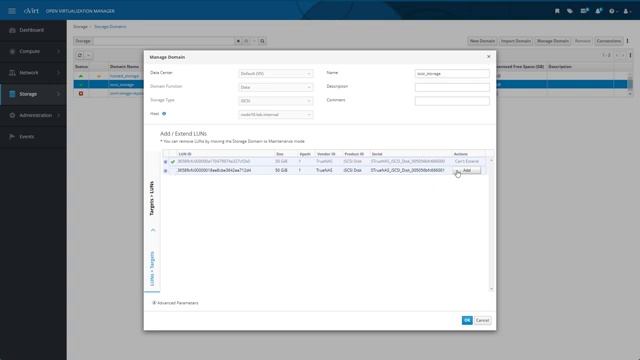Click the Domain Name column header
This screenshot has height=360, width=640.
[x=124, y=67]
